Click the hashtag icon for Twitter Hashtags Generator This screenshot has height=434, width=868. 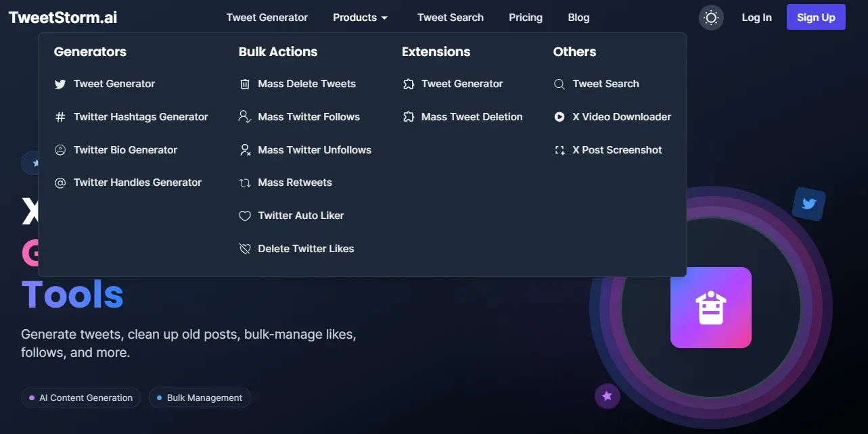click(x=60, y=117)
